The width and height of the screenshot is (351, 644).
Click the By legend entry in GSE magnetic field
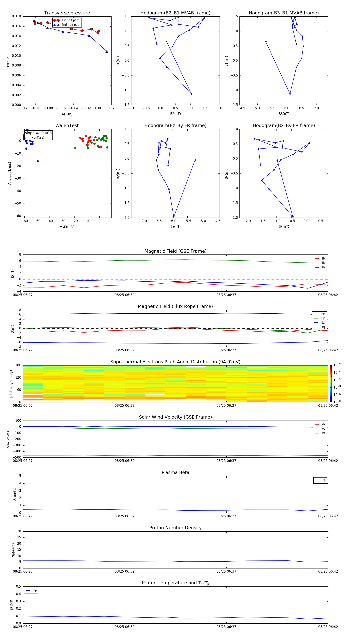pyautogui.click(x=320, y=263)
